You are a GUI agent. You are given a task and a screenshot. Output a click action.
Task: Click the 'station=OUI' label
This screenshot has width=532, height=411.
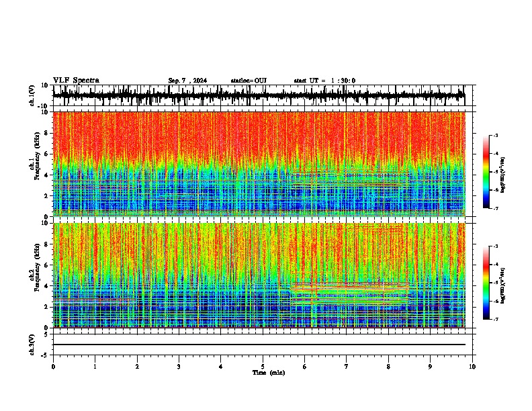(249, 81)
